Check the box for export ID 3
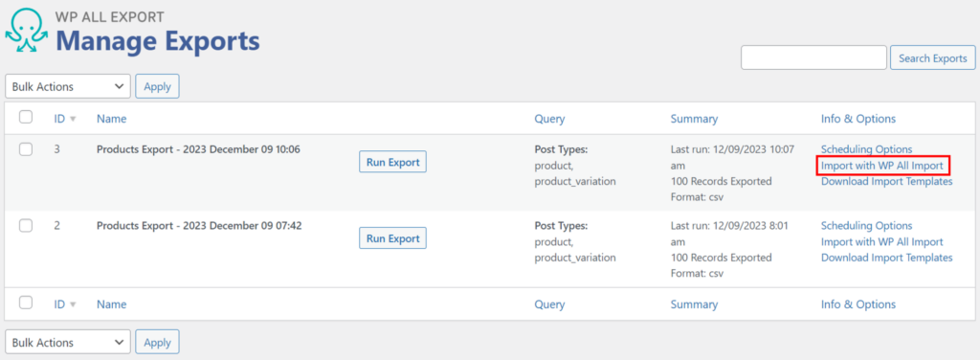The height and width of the screenshot is (360, 980). (x=26, y=149)
